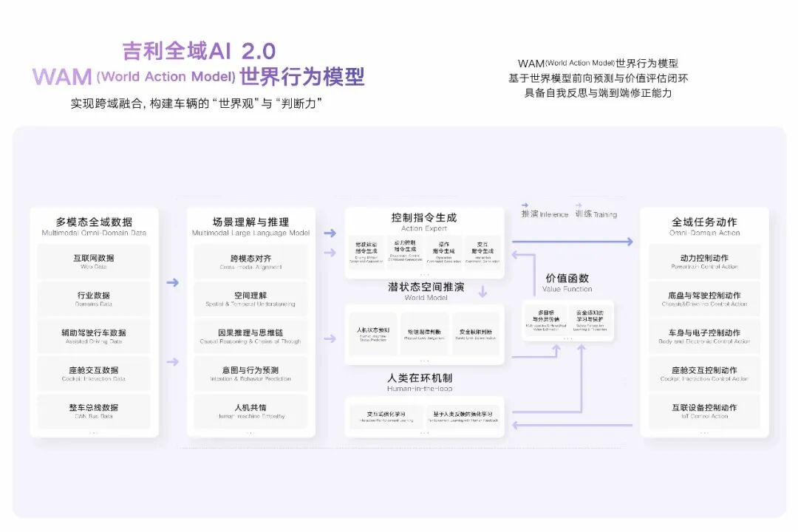
Task: Select the "人机共情" card
Action: coord(251,411)
